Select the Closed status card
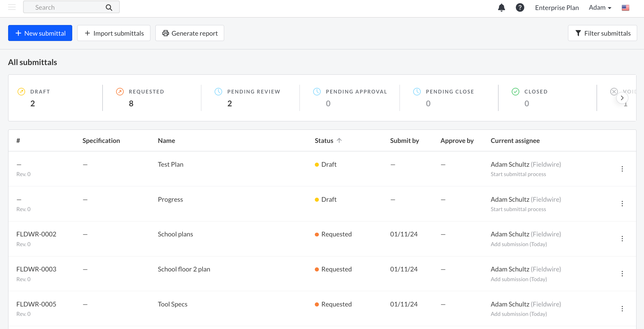644x329 pixels. tap(547, 98)
